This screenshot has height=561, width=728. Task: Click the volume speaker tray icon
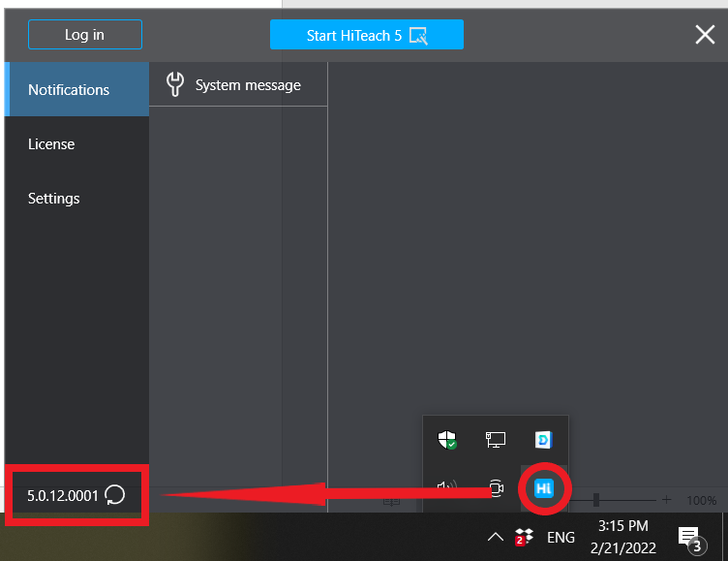(447, 487)
